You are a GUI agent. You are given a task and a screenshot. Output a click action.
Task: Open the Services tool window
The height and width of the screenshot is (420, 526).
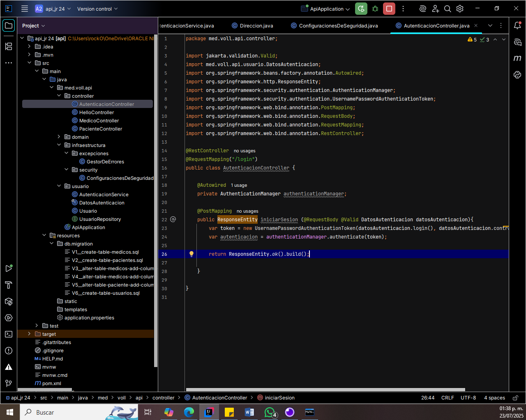coord(9,318)
